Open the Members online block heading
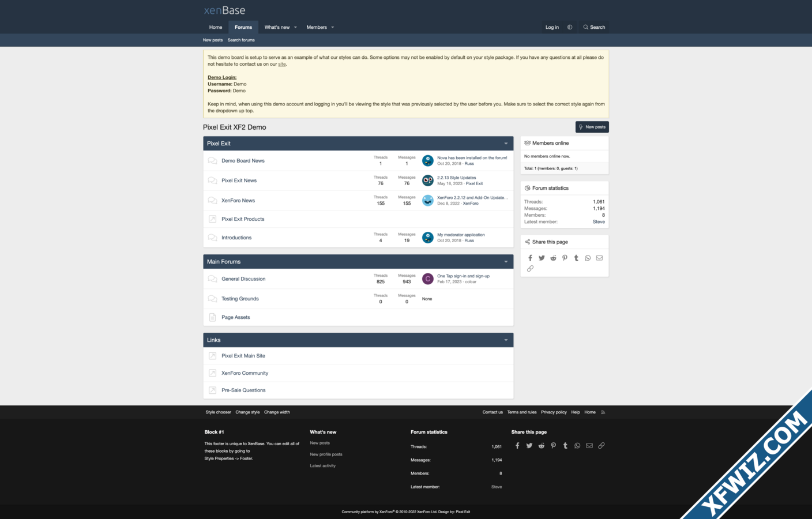This screenshot has height=519, width=812. coord(550,143)
